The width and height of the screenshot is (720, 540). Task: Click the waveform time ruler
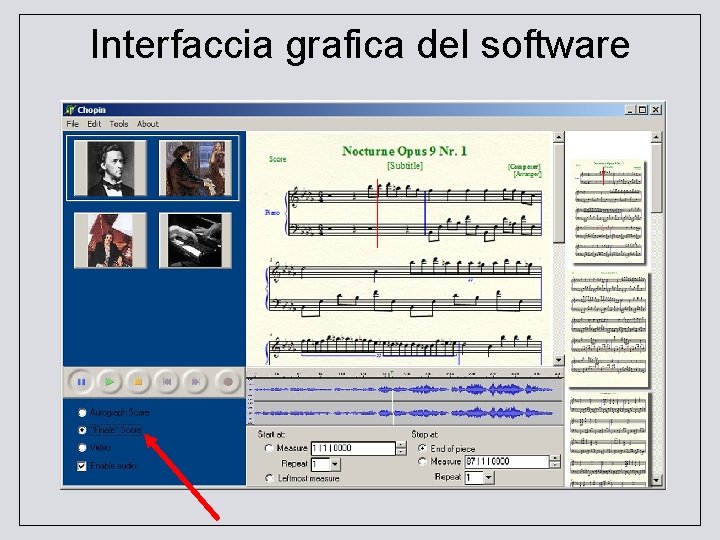(406, 373)
